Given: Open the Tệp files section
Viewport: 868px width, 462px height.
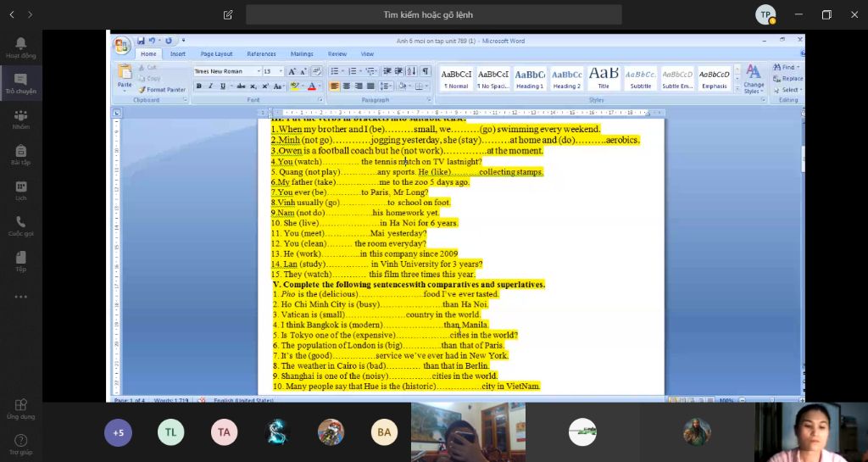Looking at the screenshot, I should click(x=20, y=261).
